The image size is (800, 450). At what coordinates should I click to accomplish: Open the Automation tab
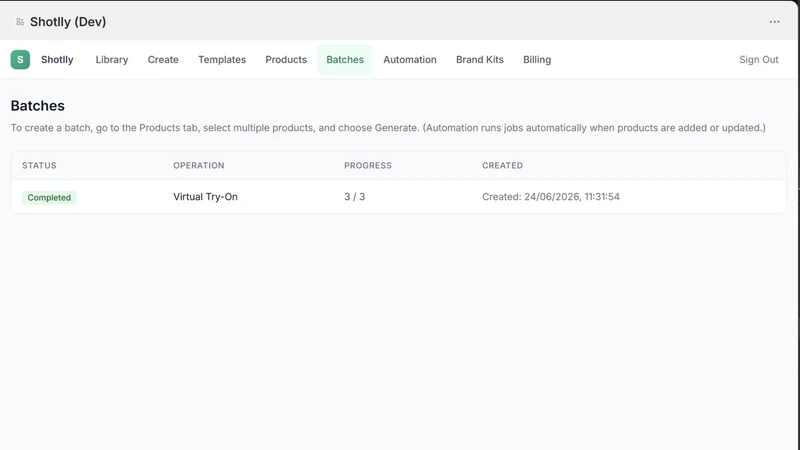410,60
